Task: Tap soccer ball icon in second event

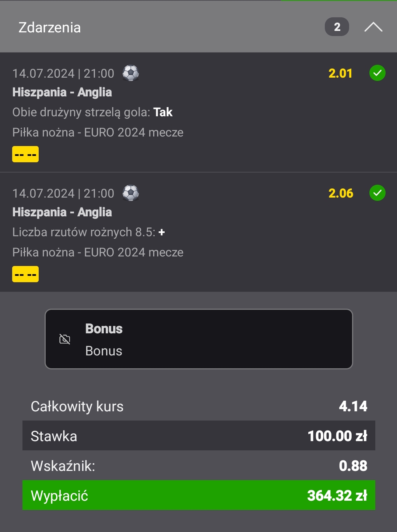Action: 131,193
